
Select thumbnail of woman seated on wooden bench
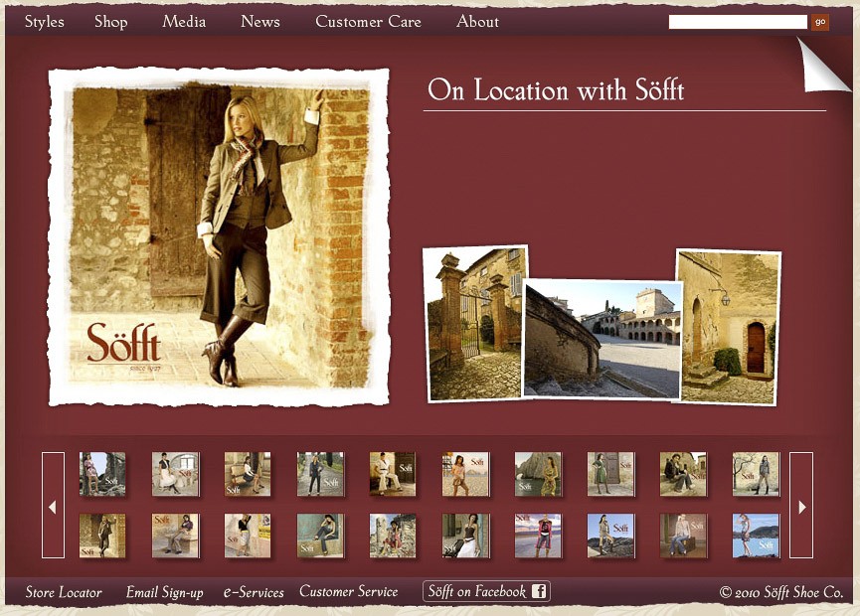pos(248,474)
